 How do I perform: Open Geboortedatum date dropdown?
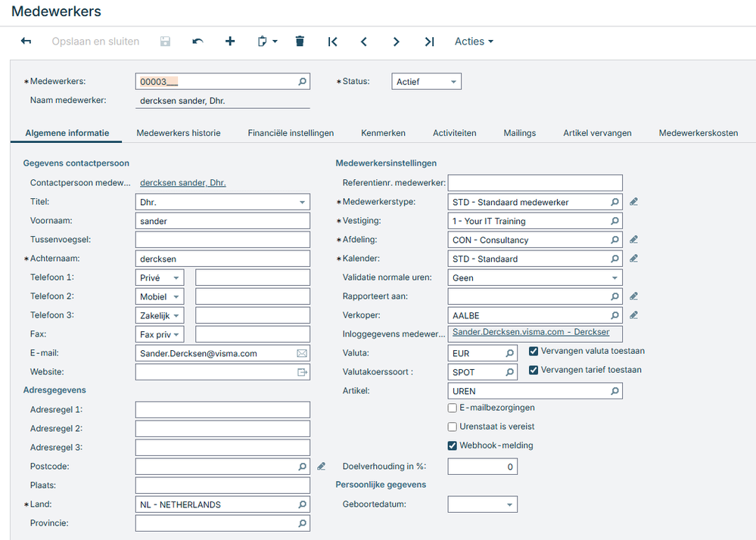coord(509,505)
